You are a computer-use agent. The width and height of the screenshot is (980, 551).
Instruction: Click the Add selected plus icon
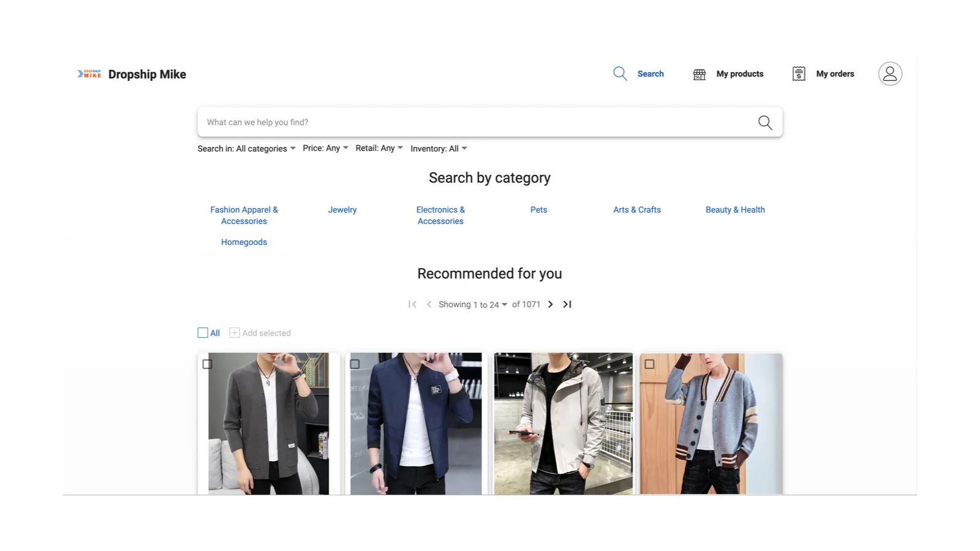point(234,333)
